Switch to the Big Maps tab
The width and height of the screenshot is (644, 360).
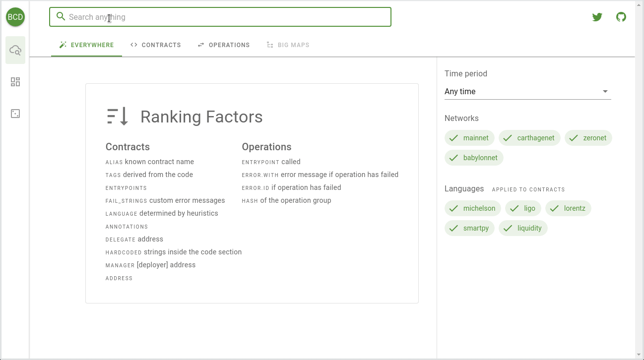tap(288, 45)
